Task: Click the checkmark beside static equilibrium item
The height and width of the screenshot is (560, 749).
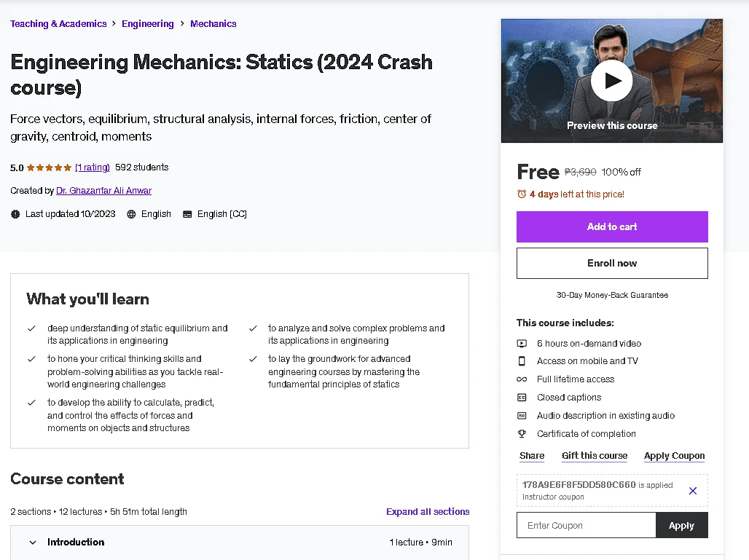Action: [31, 328]
